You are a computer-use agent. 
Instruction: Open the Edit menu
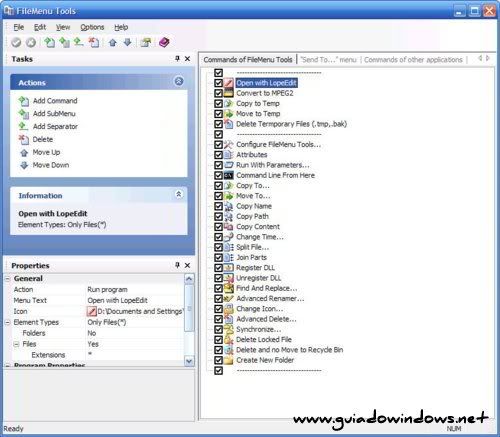[x=40, y=27]
